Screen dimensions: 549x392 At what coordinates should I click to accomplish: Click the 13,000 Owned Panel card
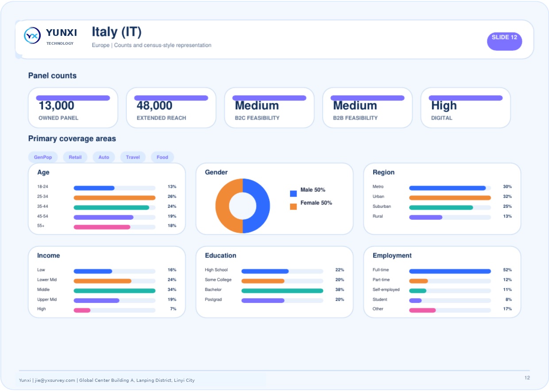pyautogui.click(x=73, y=108)
